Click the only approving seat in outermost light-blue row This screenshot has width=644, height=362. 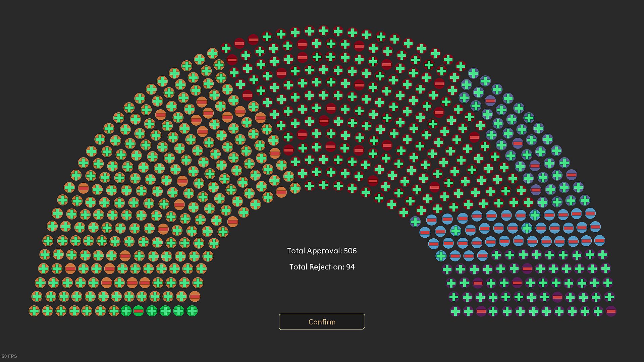point(535,215)
